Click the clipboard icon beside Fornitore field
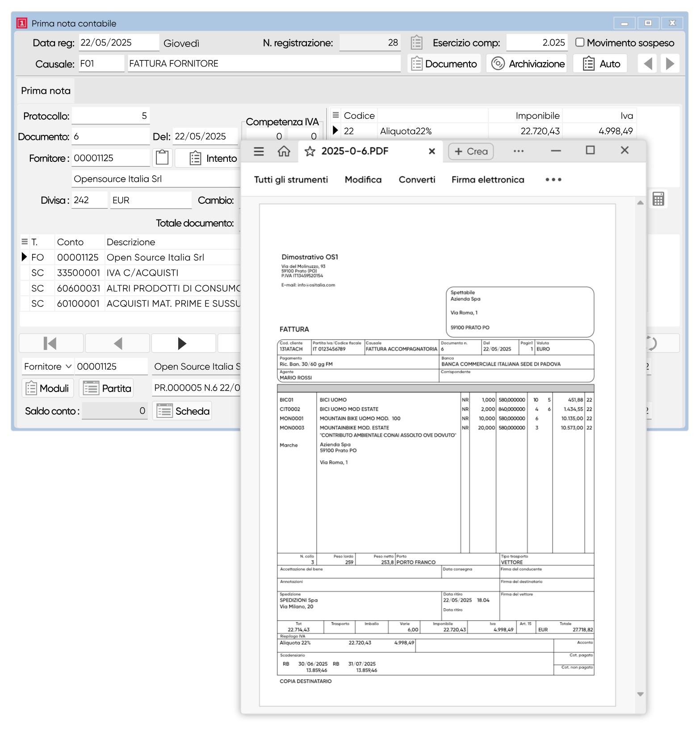Viewport: 700px width, 741px height. click(162, 158)
